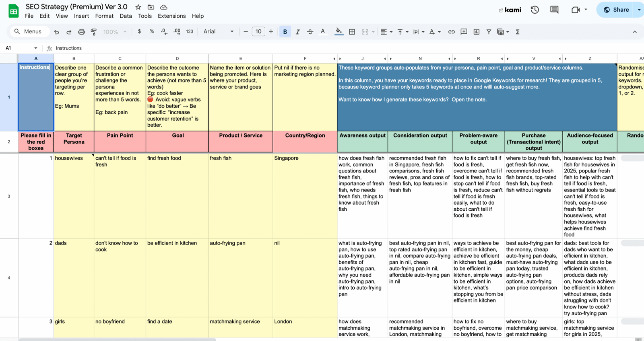Insert a chart
The image size is (644, 341).
click(x=476, y=32)
